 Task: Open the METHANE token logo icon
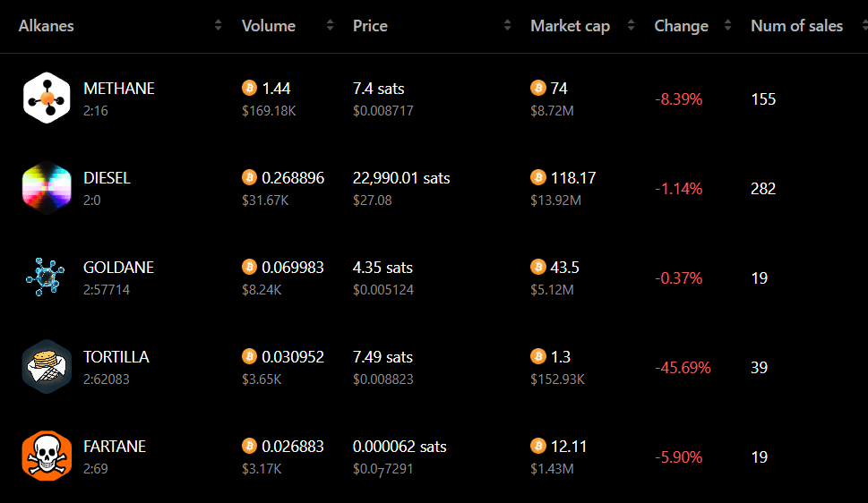(47, 98)
